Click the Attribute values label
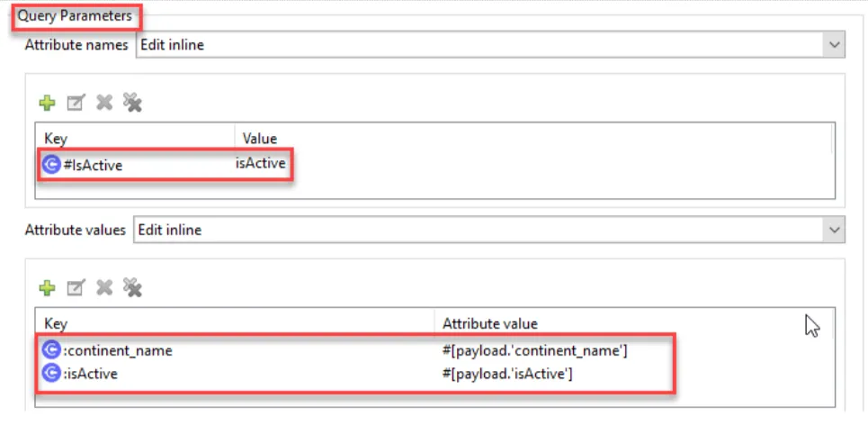The width and height of the screenshot is (868, 425). (x=76, y=230)
